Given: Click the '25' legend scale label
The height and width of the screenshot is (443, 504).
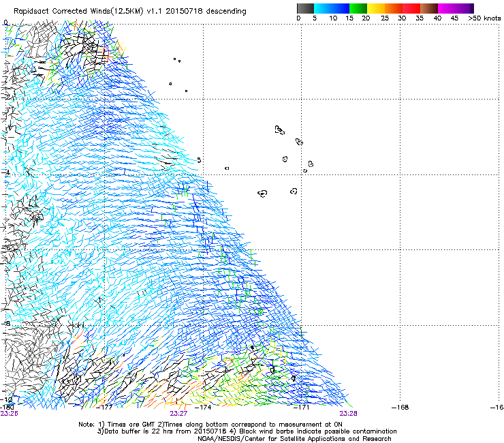Looking at the screenshot, I should click(x=384, y=18).
